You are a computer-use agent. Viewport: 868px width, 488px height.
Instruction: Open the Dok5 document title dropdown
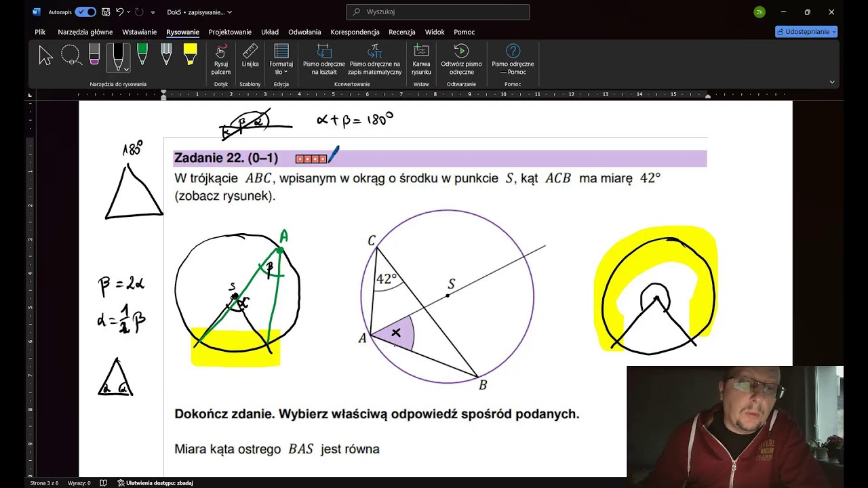point(199,12)
